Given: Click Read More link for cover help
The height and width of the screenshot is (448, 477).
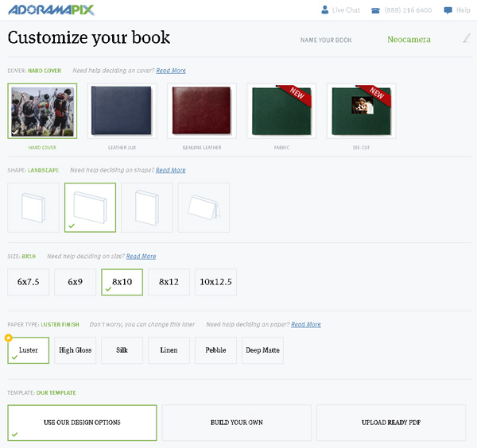Looking at the screenshot, I should [x=171, y=71].
